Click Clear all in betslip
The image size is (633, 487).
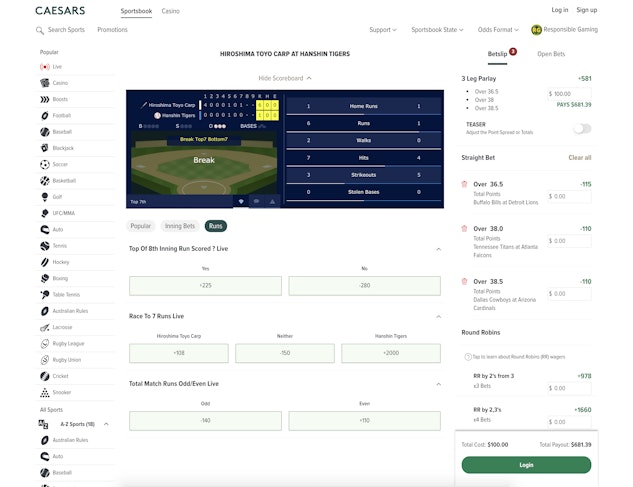(579, 157)
